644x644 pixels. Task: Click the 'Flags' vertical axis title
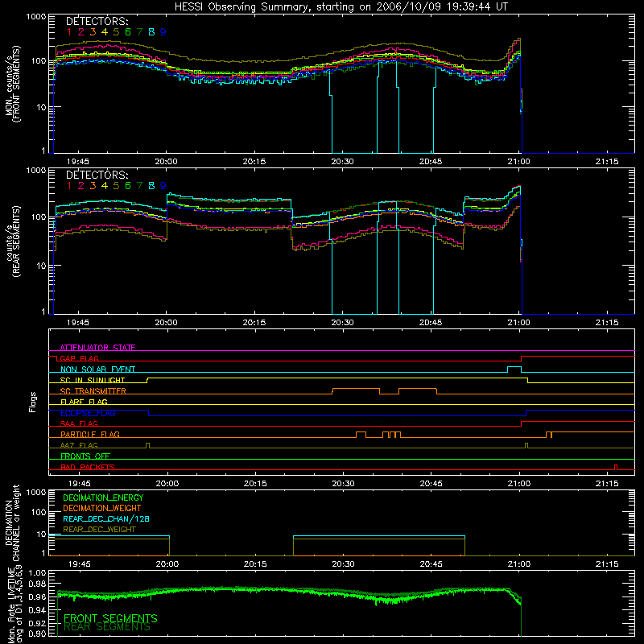click(x=33, y=402)
